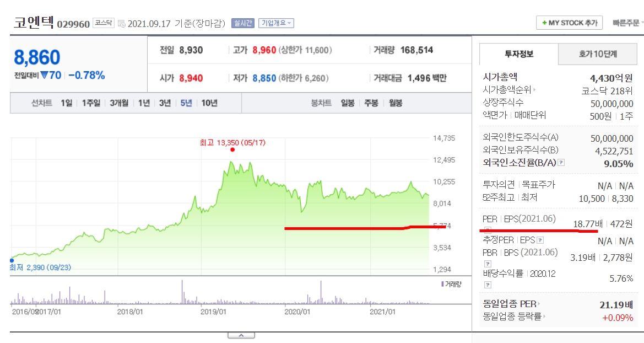Click the 고가 value 8,960
The width and height of the screenshot is (644, 343).
[x=264, y=50]
